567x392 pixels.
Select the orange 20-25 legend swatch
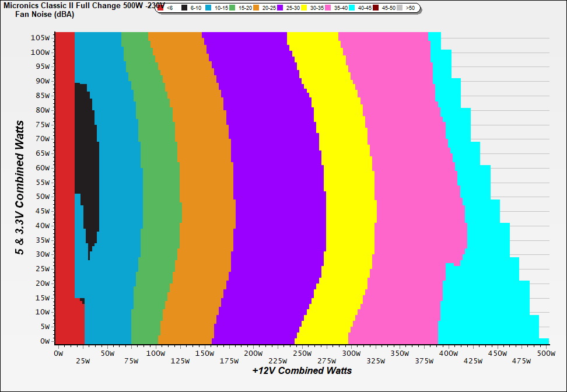pos(256,8)
